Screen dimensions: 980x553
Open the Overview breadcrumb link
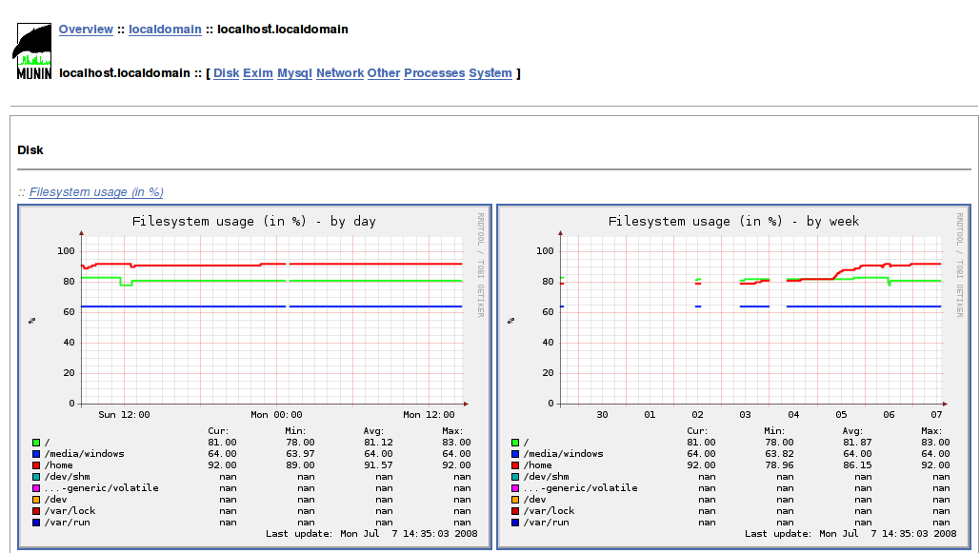tap(86, 30)
